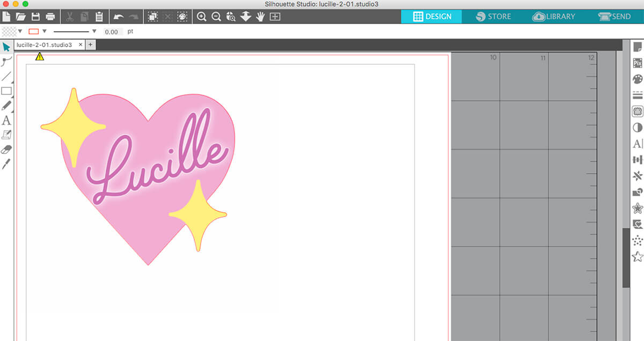The height and width of the screenshot is (341, 644).
Task: Expand the line color dropdown arrow
Action: (x=45, y=32)
